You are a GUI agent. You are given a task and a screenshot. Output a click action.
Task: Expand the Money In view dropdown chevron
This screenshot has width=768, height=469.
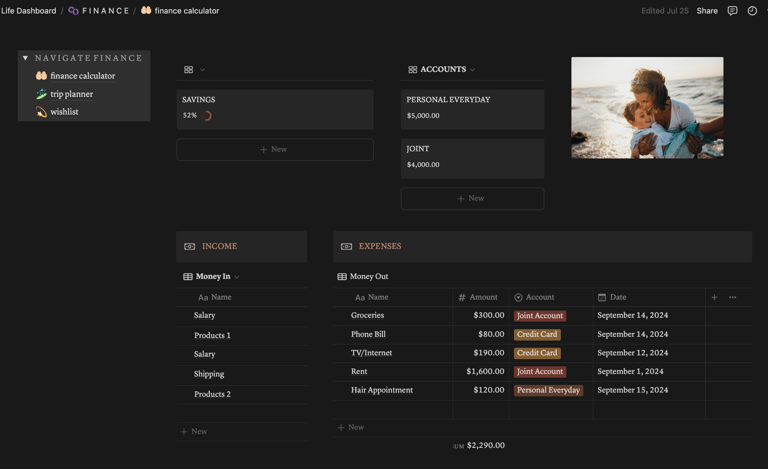coord(237,277)
